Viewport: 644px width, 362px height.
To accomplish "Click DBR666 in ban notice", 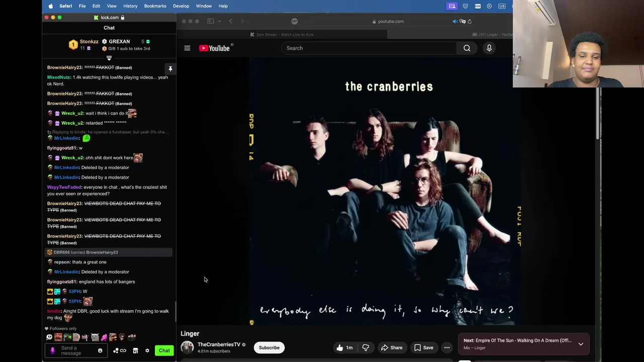I will [61, 252].
